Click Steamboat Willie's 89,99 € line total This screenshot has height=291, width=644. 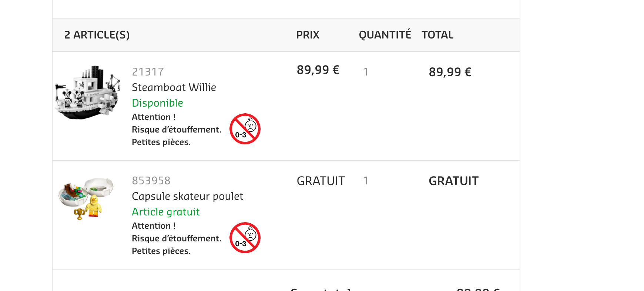[x=450, y=72]
